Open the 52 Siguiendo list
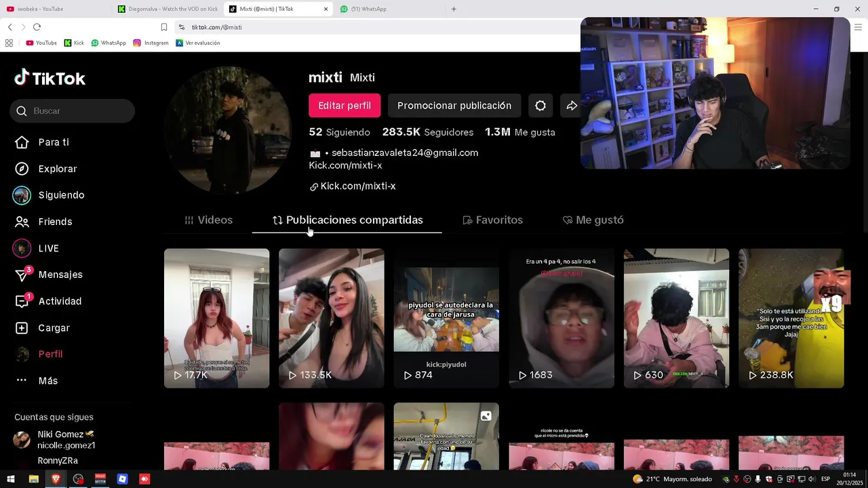Image resolution: width=868 pixels, height=488 pixels. 340,132
